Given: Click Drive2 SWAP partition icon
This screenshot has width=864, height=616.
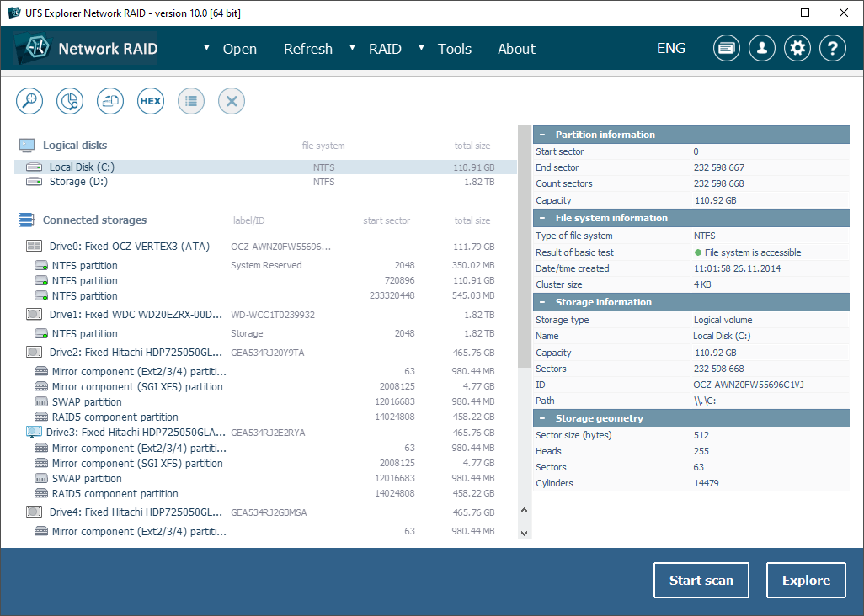Looking at the screenshot, I should 41,402.
